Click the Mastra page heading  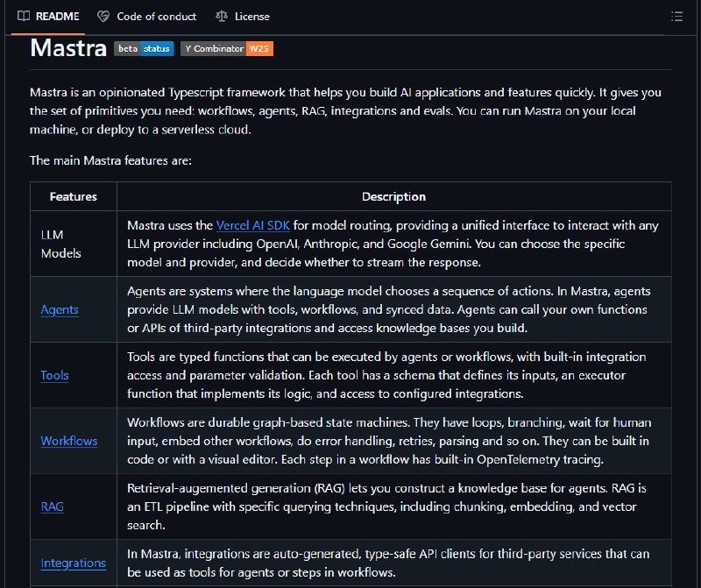pyautogui.click(x=68, y=48)
